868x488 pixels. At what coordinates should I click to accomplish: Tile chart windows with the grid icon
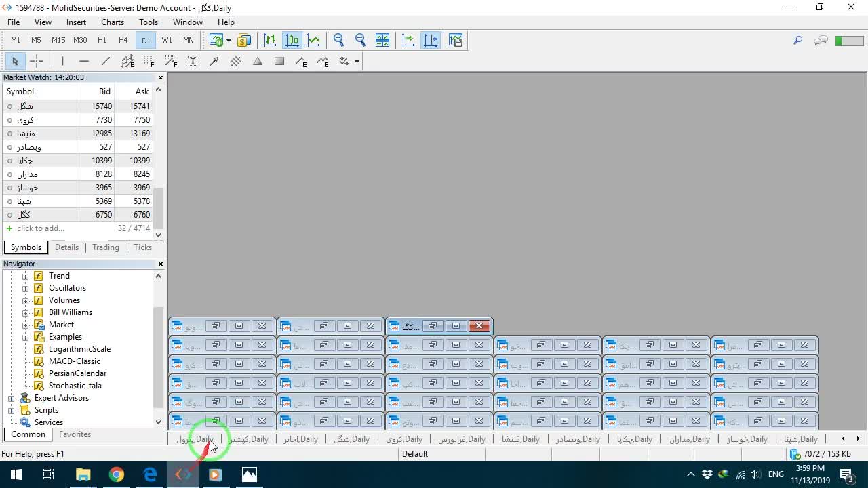pos(382,40)
